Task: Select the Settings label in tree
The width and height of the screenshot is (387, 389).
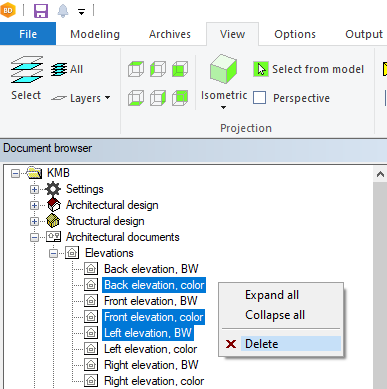Action: tap(85, 189)
